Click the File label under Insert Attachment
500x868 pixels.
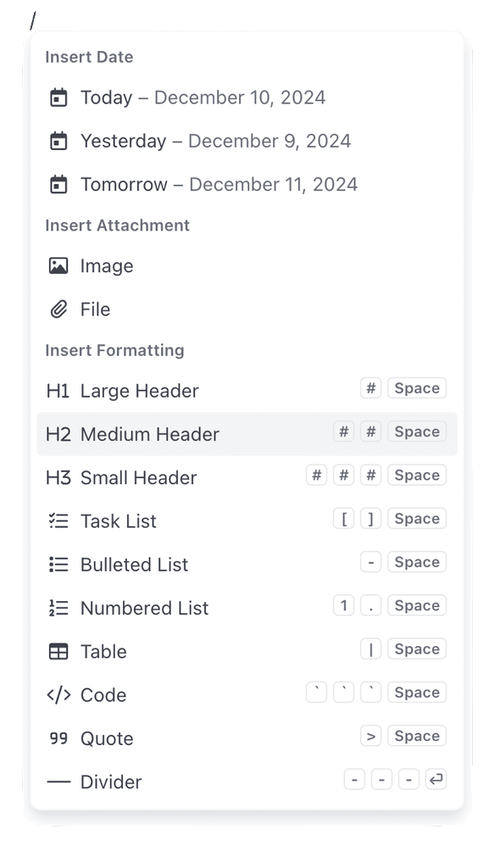coord(95,309)
